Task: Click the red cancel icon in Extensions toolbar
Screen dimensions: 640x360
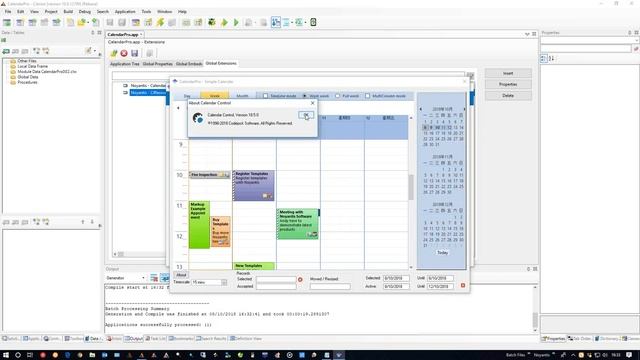Action: coord(124,53)
